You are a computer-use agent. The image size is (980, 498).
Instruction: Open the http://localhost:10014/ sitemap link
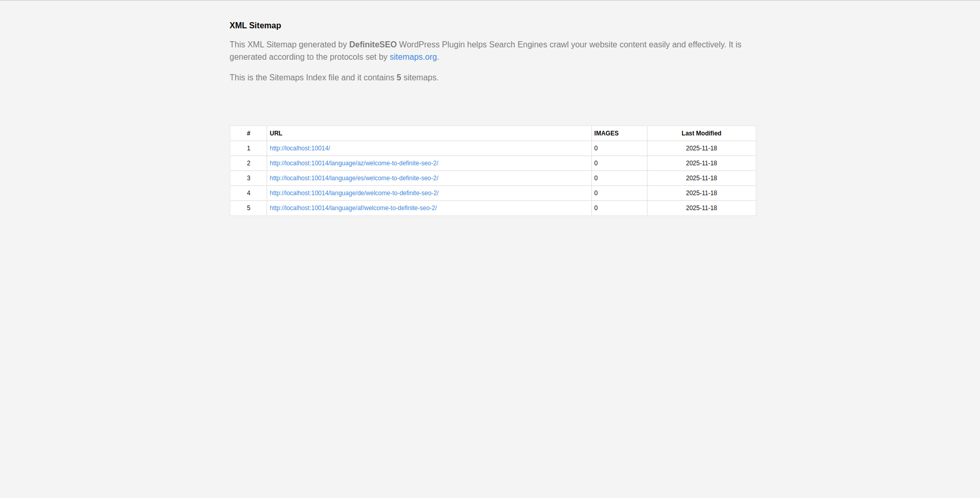[x=300, y=148]
